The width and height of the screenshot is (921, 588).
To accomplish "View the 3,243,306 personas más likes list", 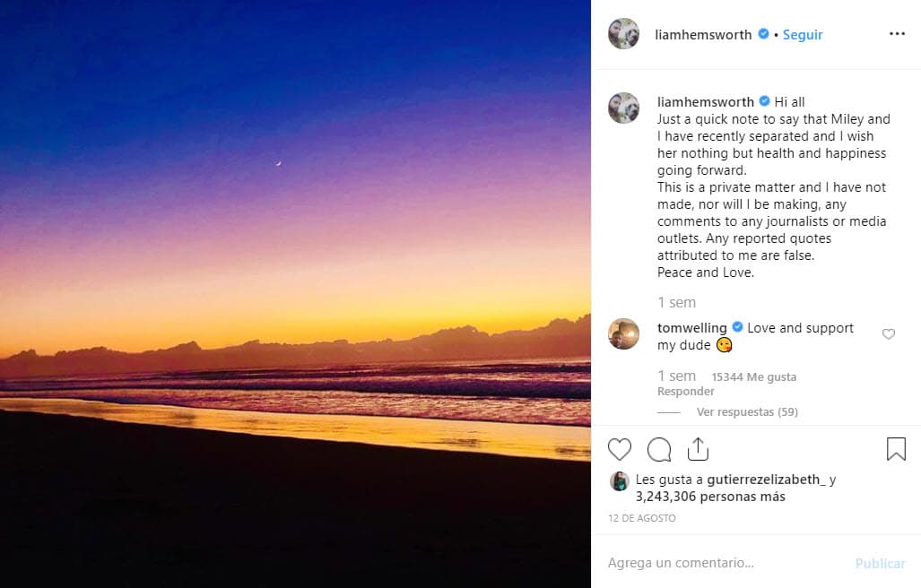I will tap(710, 497).
